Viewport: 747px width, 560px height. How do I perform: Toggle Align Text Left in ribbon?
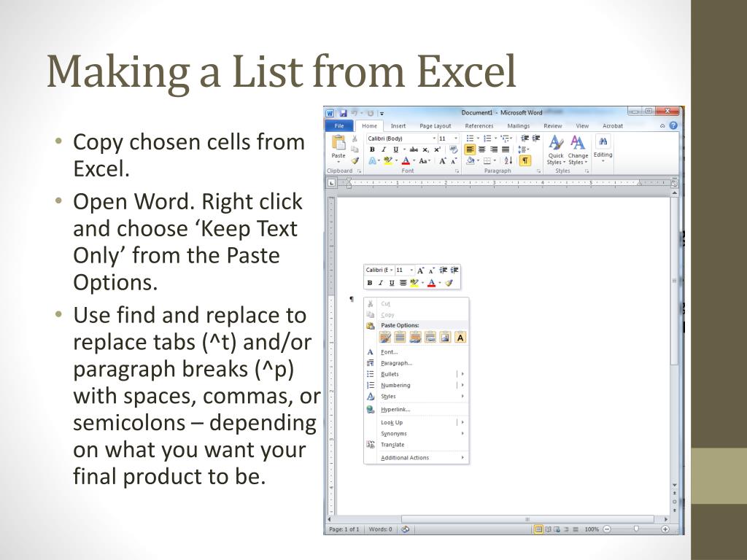[x=471, y=149]
